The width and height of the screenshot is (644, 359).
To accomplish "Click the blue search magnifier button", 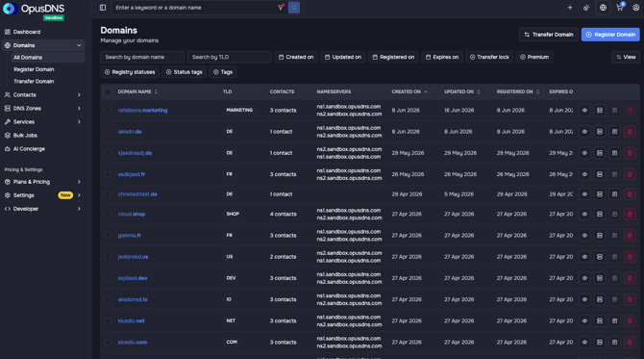I will point(294,8).
